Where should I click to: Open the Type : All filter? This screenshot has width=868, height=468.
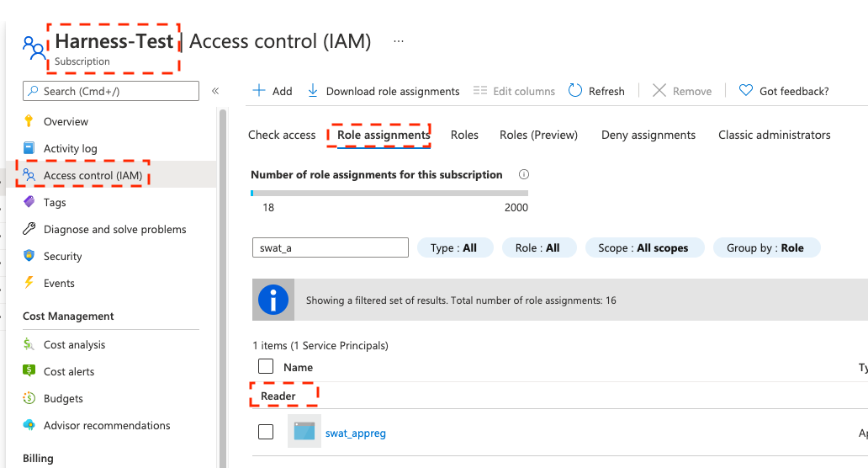pyautogui.click(x=453, y=247)
